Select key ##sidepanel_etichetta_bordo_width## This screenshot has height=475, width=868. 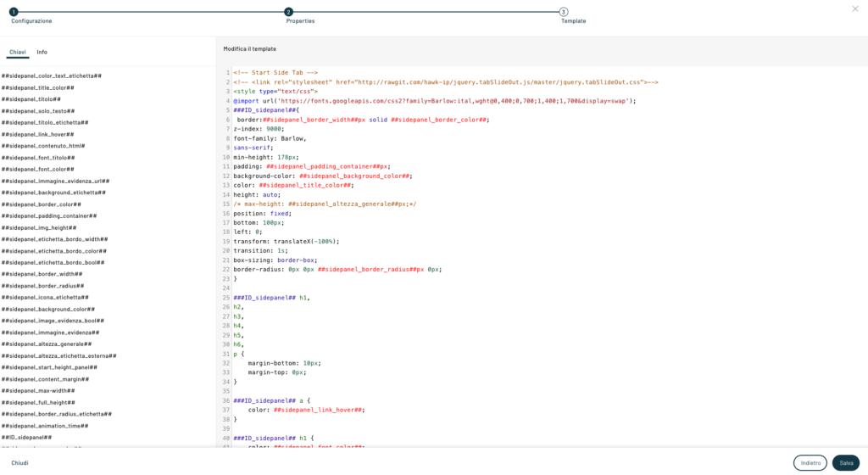54,239
